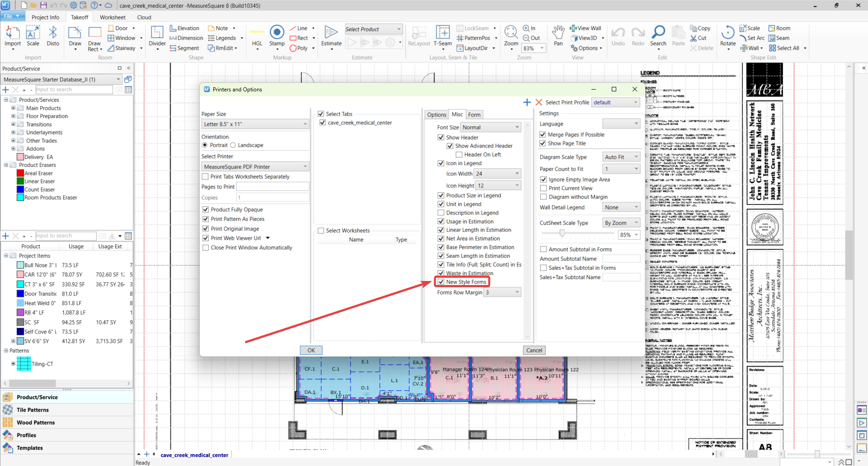This screenshot has height=466, width=868.
Task: Click the Pages to Print input field
Action: click(x=273, y=186)
